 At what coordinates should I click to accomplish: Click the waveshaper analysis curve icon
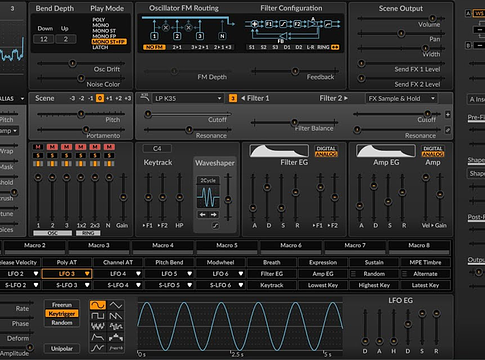pos(216,226)
